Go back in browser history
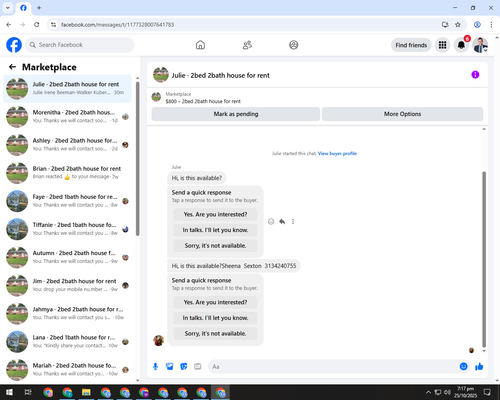 pyautogui.click(x=9, y=24)
